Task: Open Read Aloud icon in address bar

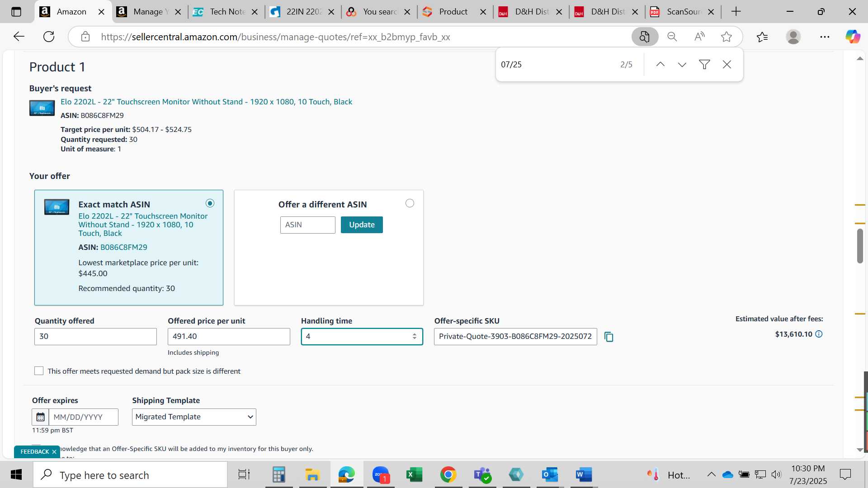Action: [x=699, y=37]
